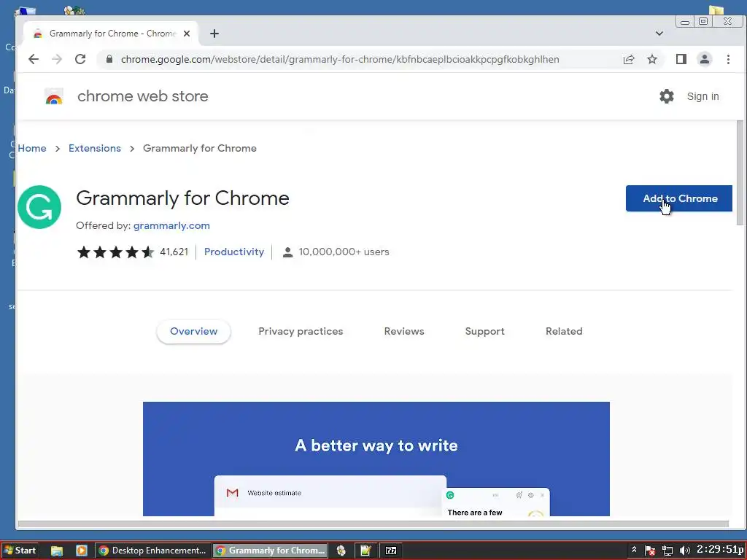Open web store settings gear
Image resolution: width=747 pixels, height=560 pixels.
point(667,96)
